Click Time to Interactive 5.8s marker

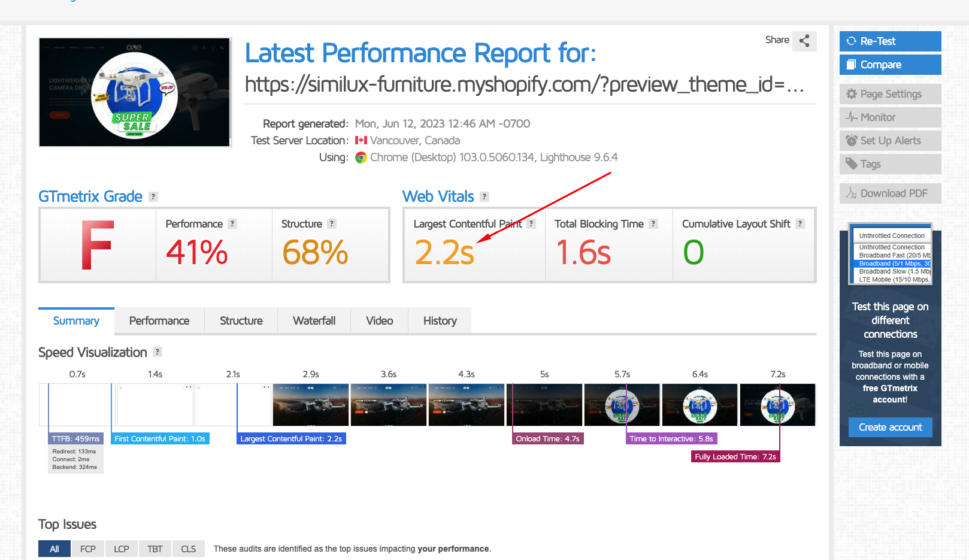coord(671,438)
